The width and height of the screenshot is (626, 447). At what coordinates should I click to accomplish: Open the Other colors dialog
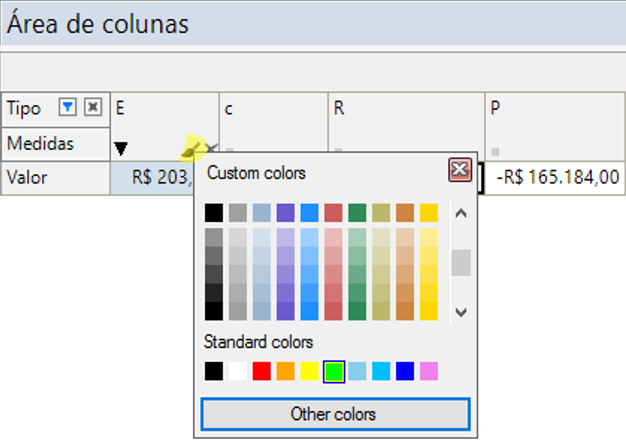tap(335, 413)
